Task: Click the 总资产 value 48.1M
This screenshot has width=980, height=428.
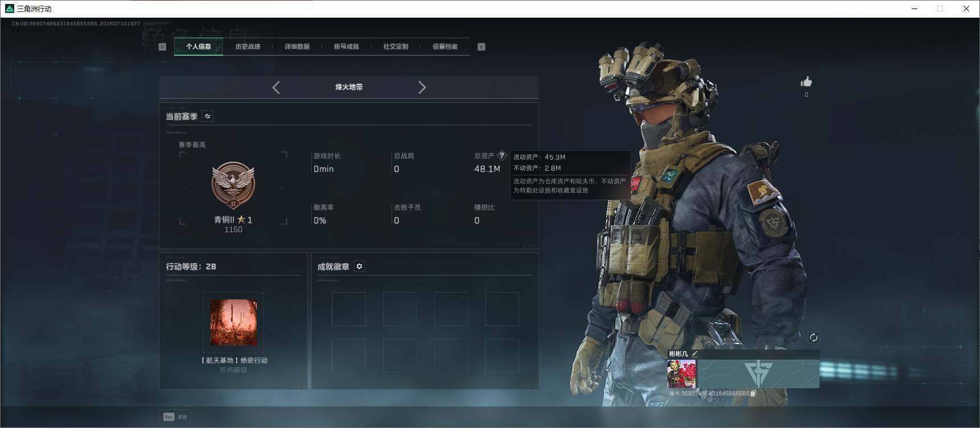Action: tap(487, 169)
